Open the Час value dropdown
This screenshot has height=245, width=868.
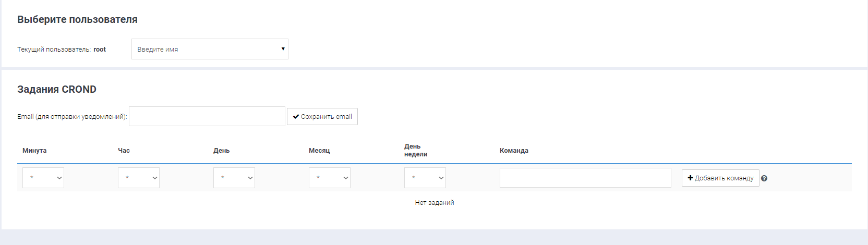pos(139,178)
